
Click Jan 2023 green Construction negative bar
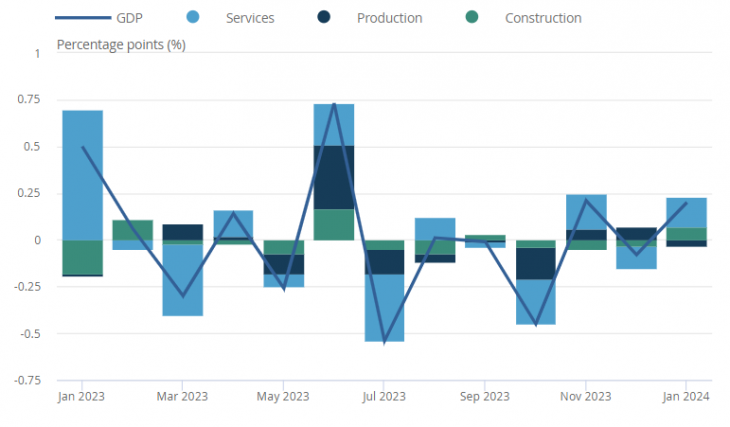[83, 258]
